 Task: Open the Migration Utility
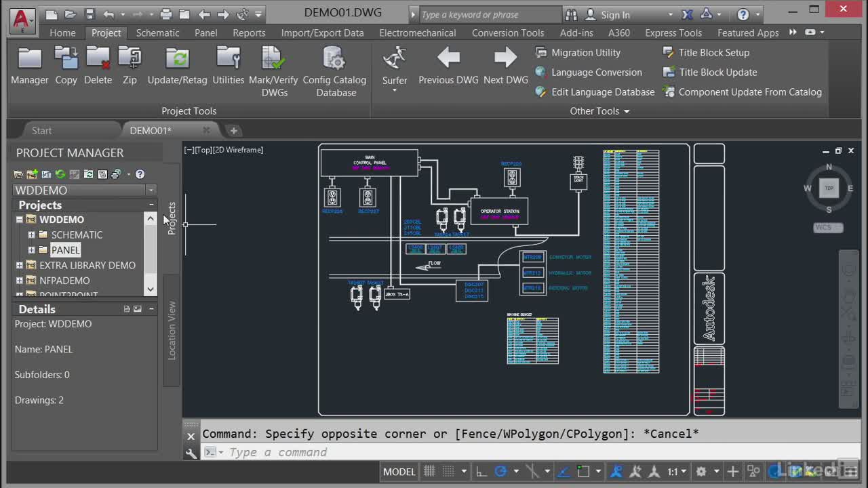pos(578,52)
